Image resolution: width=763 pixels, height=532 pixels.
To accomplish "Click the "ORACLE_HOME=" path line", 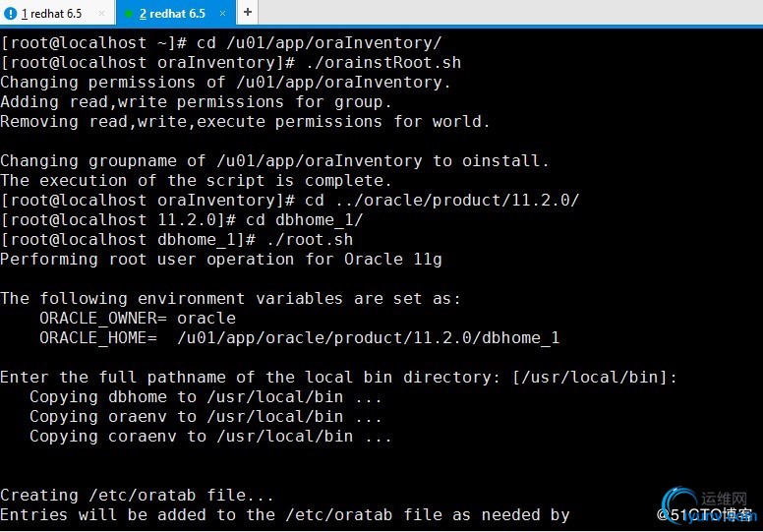I will [x=300, y=338].
